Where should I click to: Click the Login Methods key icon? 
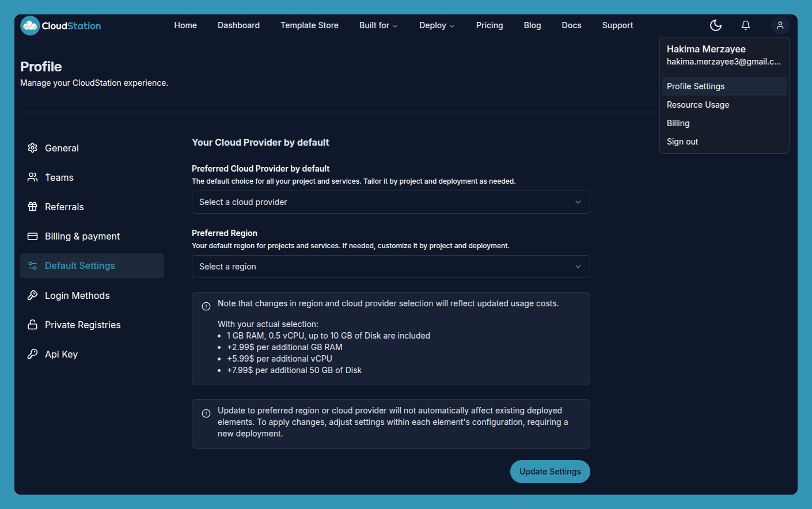pos(33,295)
